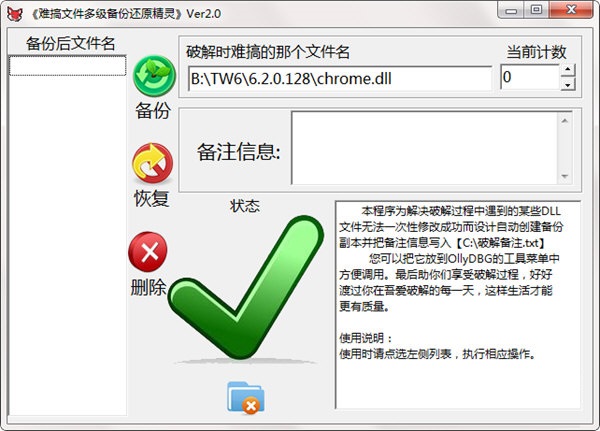Close the window with red X button
Screen dimensions: 600x431
pos(571,10)
